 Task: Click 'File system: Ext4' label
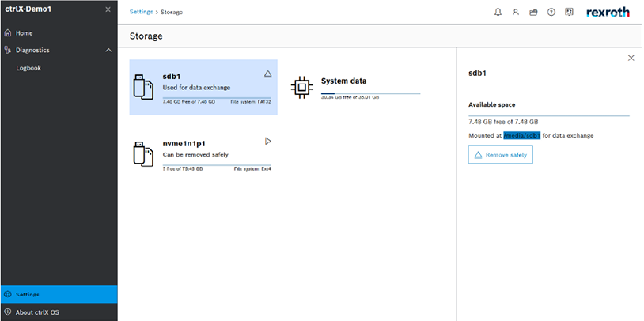click(252, 168)
